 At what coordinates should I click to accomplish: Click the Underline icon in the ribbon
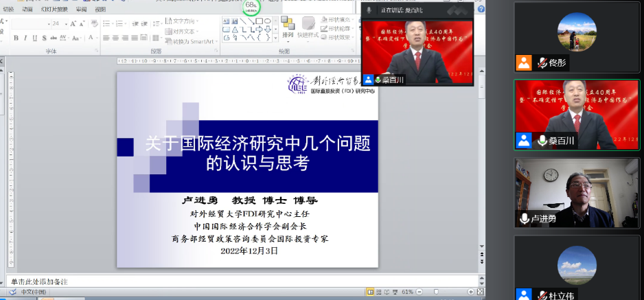(35, 38)
